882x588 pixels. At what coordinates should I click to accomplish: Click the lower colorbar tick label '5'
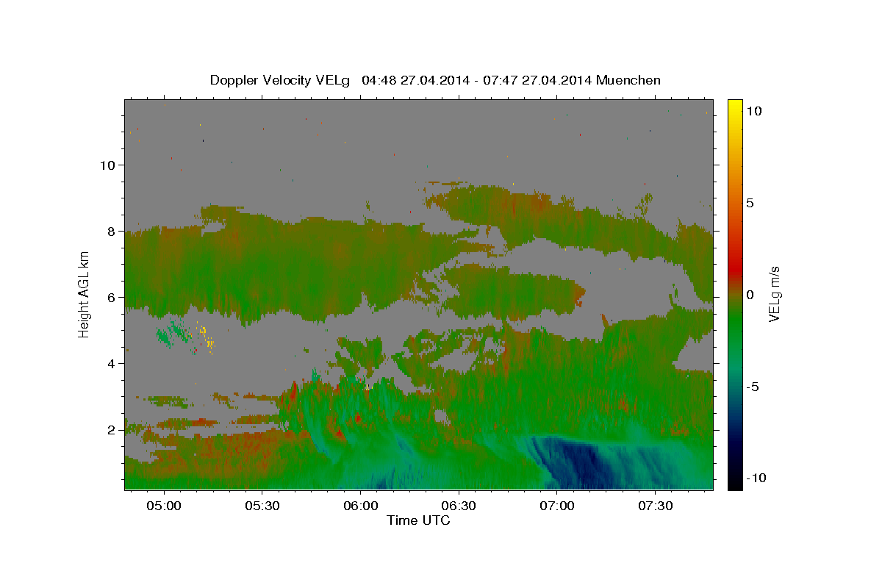pos(751,203)
